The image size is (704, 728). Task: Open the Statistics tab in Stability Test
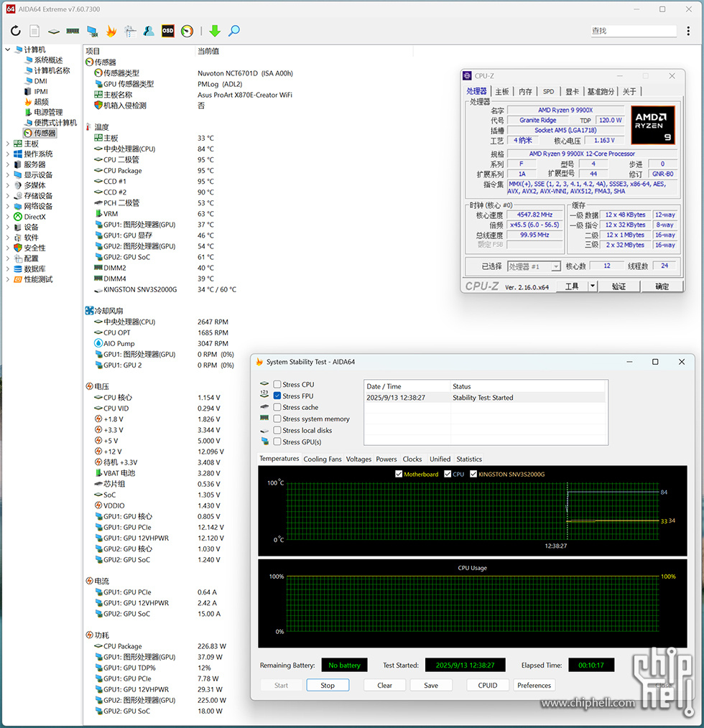pos(469,459)
